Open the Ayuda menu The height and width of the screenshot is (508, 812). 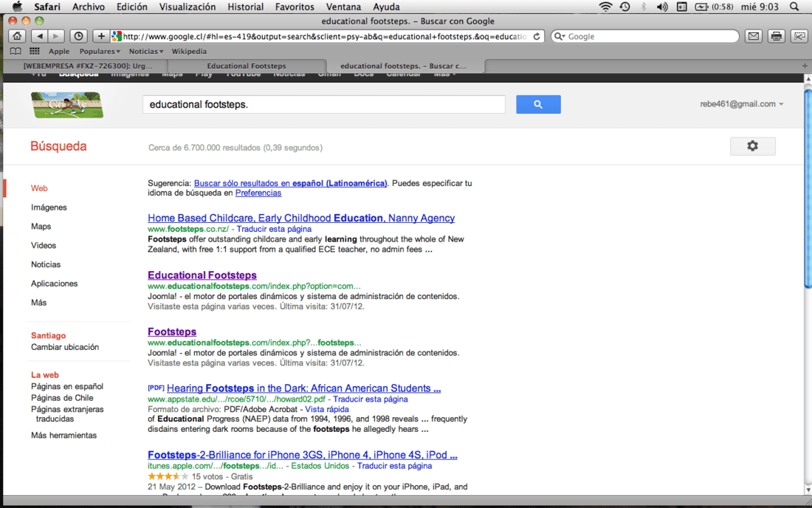[x=386, y=7]
